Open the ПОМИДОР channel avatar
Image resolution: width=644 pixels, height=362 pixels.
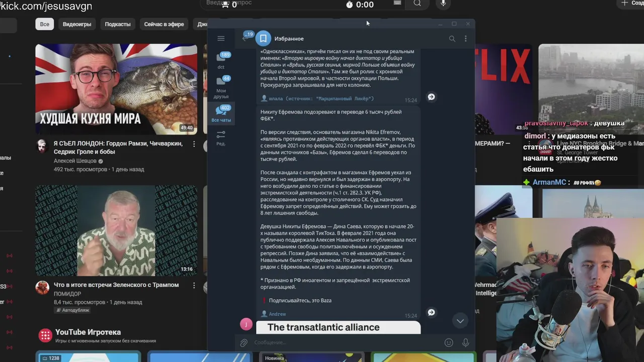[42, 287]
